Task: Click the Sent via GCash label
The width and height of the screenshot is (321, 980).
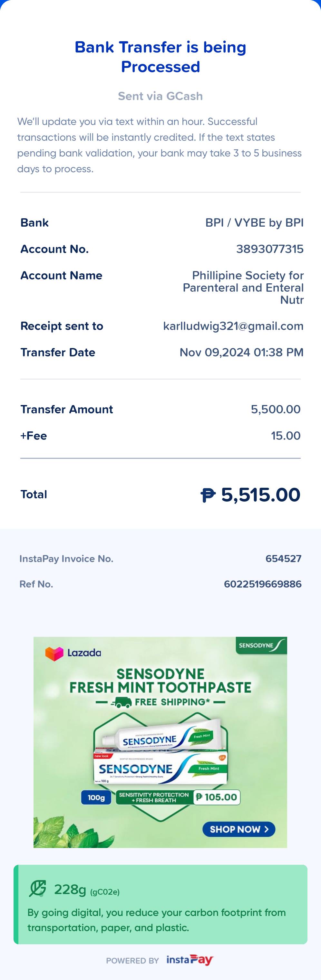Action: [x=160, y=96]
